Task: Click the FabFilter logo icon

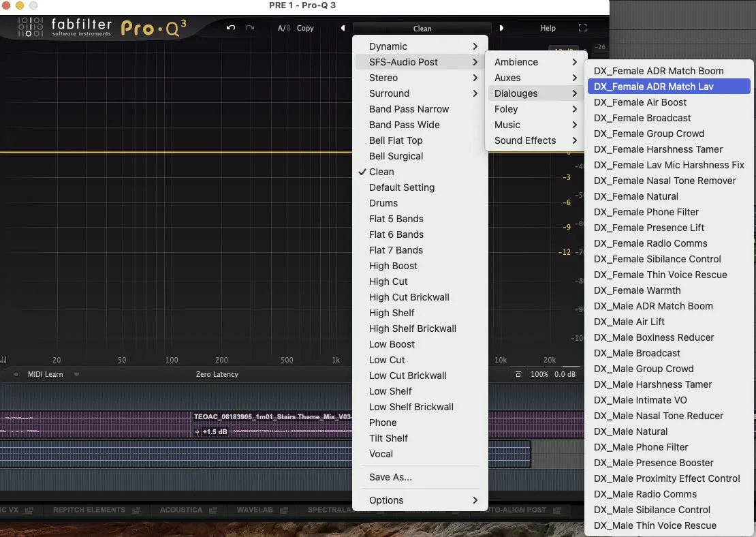Action: (x=31, y=27)
